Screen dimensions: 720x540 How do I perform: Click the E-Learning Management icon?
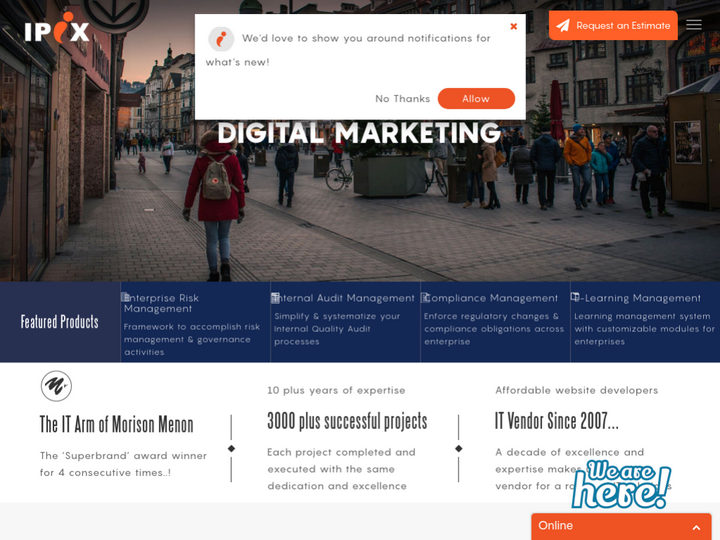click(x=575, y=297)
